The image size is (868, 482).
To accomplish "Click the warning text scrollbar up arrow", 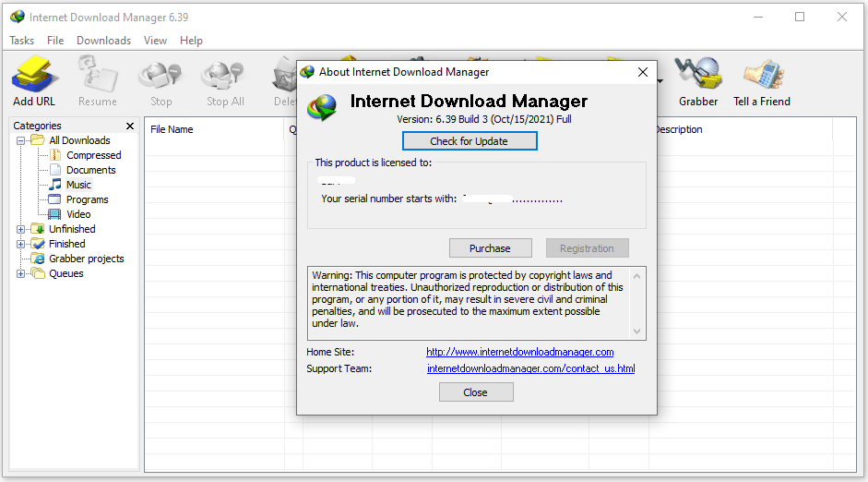I will click(636, 276).
